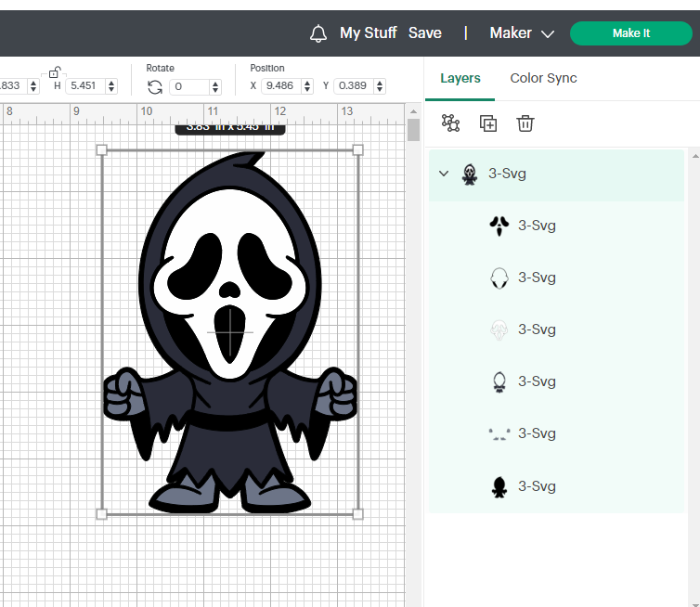
Task: Open the notifications bell
Action: [x=318, y=33]
